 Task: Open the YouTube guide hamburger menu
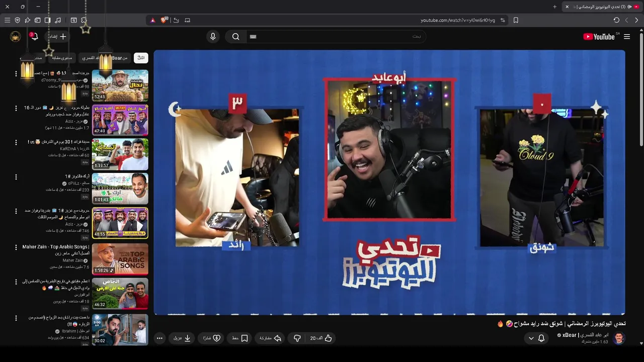coord(627,37)
